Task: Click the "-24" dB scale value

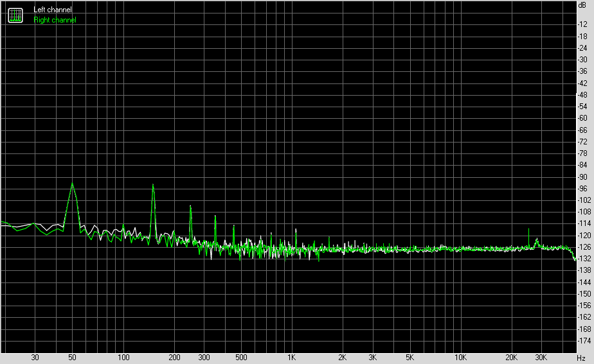Action: pyautogui.click(x=582, y=48)
